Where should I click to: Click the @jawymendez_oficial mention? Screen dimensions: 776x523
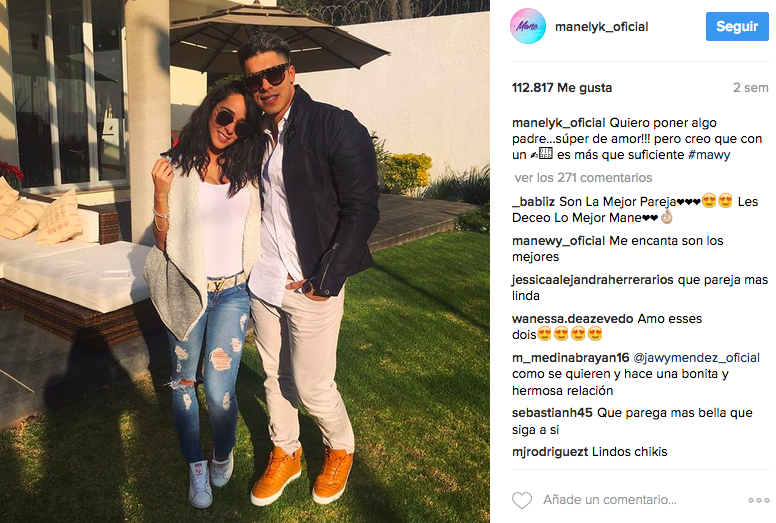(696, 358)
